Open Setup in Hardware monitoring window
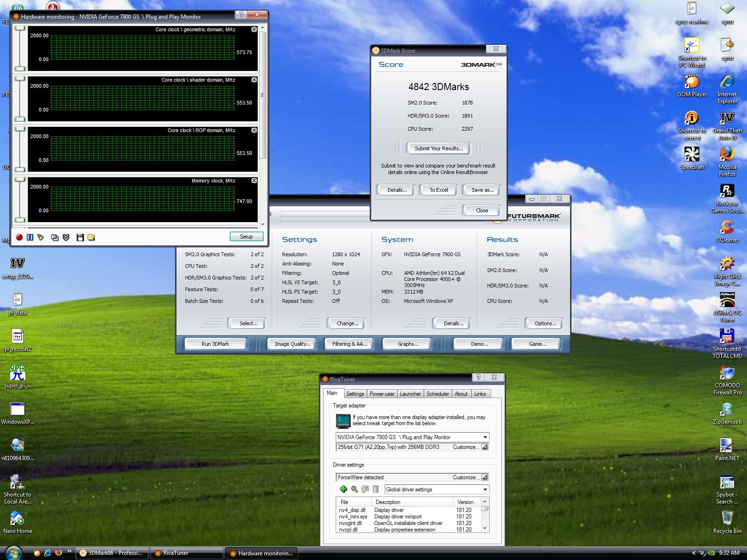The image size is (747, 560). [x=247, y=237]
